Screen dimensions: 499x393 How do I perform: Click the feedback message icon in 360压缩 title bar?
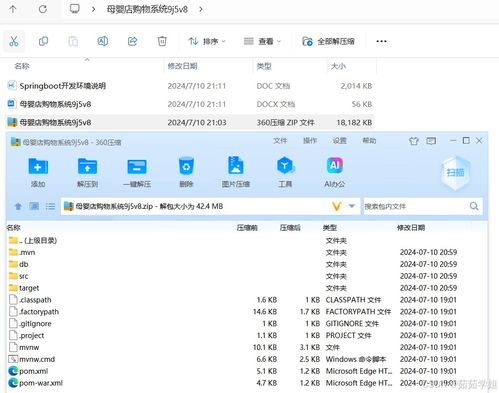click(431, 141)
